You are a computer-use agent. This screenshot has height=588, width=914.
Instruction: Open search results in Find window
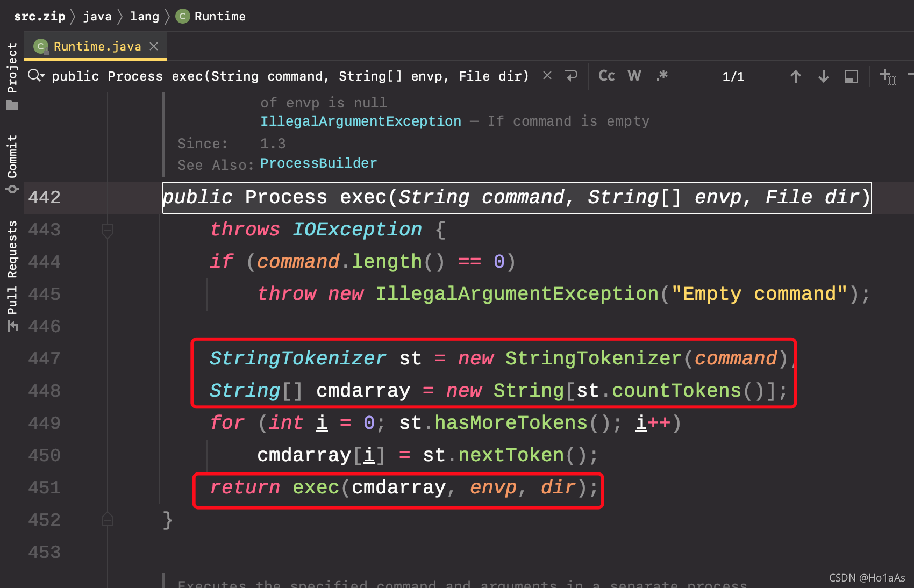coord(851,76)
